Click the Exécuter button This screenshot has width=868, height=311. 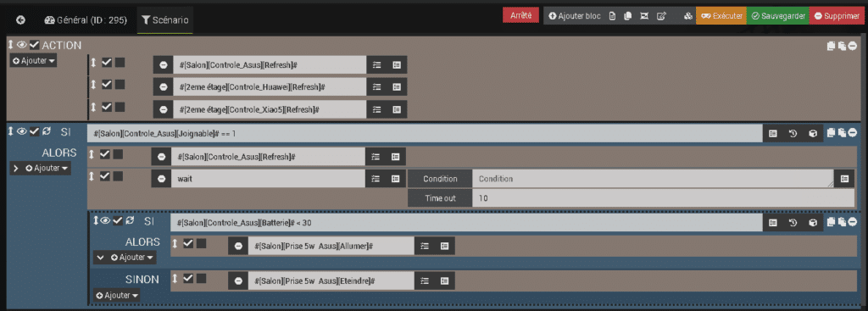point(721,16)
